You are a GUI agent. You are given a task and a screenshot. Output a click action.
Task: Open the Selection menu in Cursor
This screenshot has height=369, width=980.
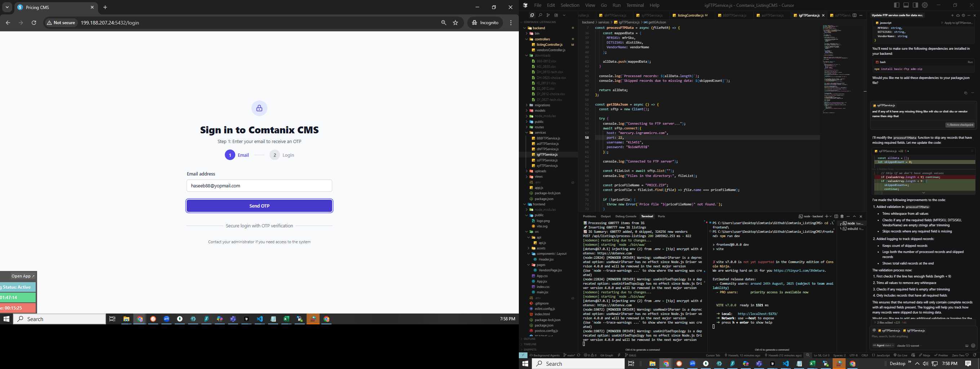[570, 5]
